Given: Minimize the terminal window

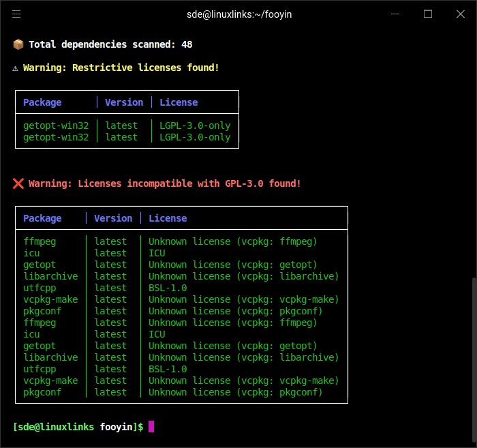Looking at the screenshot, I should click(396, 14).
